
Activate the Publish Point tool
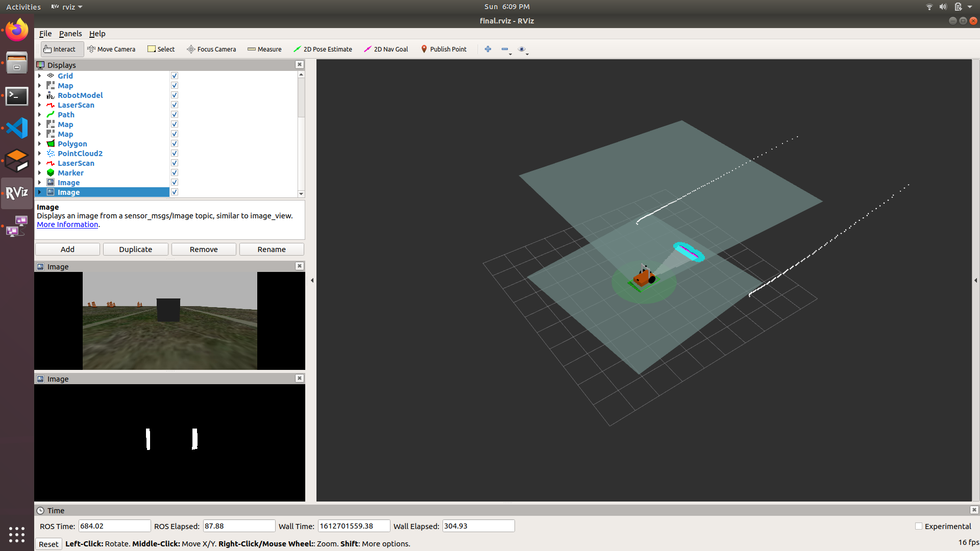pos(444,49)
